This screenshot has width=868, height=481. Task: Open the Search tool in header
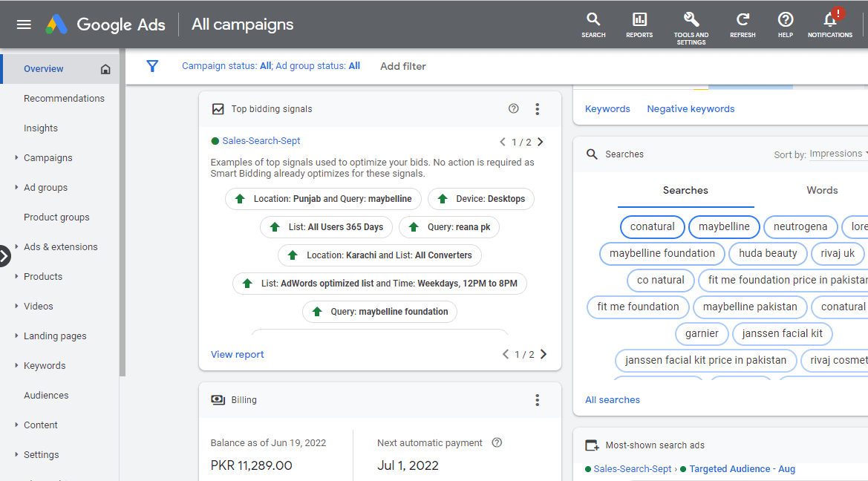(593, 25)
